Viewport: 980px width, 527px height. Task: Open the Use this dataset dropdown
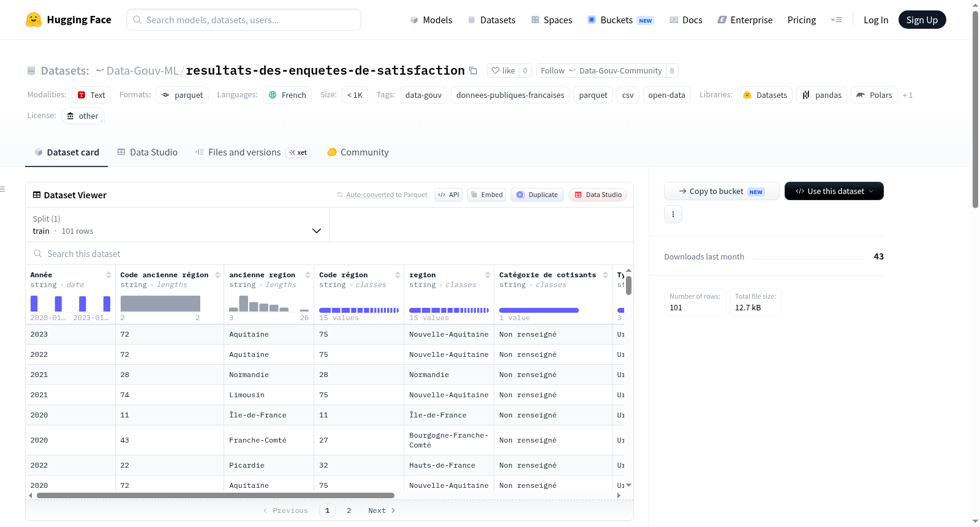834,191
